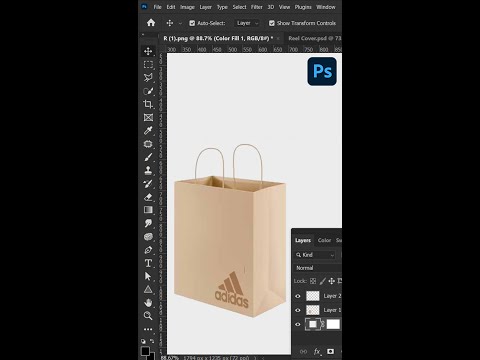The width and height of the screenshot is (480, 360).
Task: Open the Window menu
Action: 326,7
